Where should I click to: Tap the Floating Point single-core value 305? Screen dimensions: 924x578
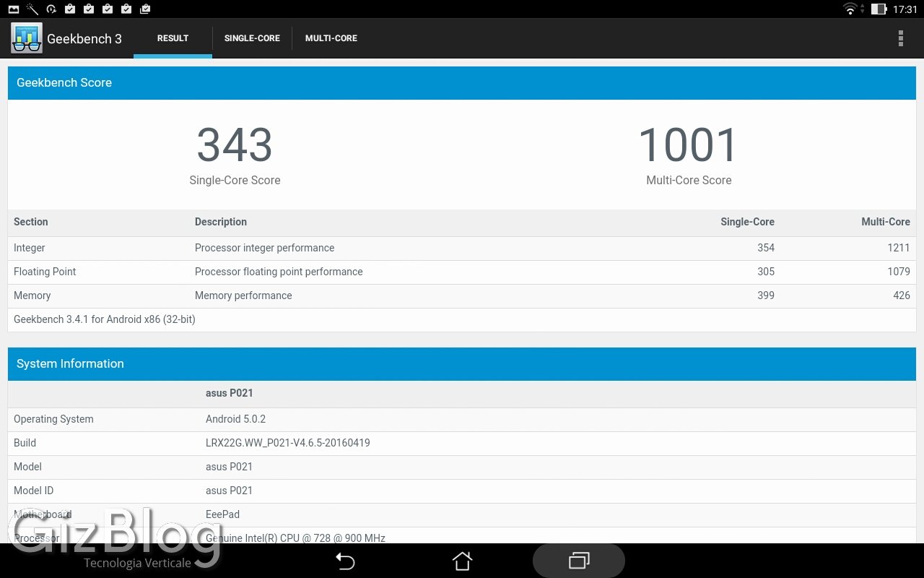click(x=766, y=272)
